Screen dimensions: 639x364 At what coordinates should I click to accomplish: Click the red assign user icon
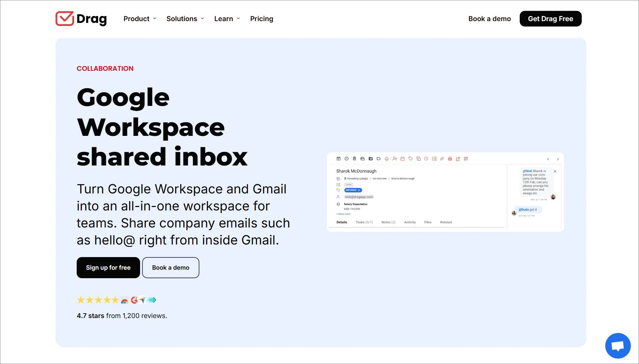click(395, 159)
